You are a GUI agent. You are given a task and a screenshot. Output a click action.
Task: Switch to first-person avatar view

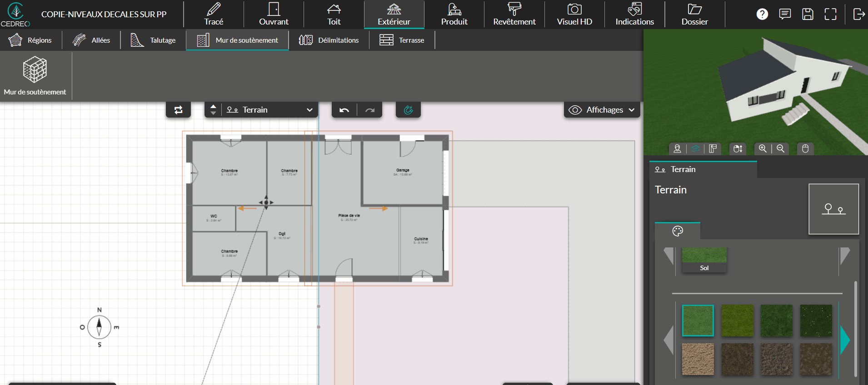click(677, 148)
